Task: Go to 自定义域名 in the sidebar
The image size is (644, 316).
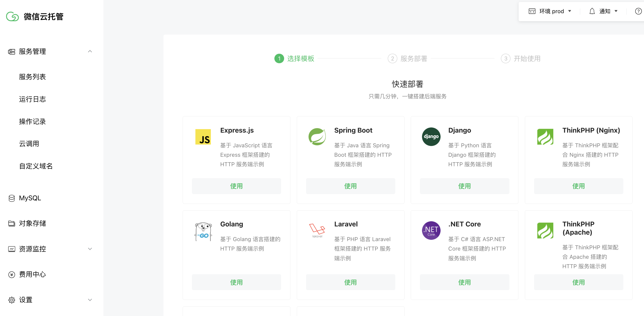Action: 36,166
